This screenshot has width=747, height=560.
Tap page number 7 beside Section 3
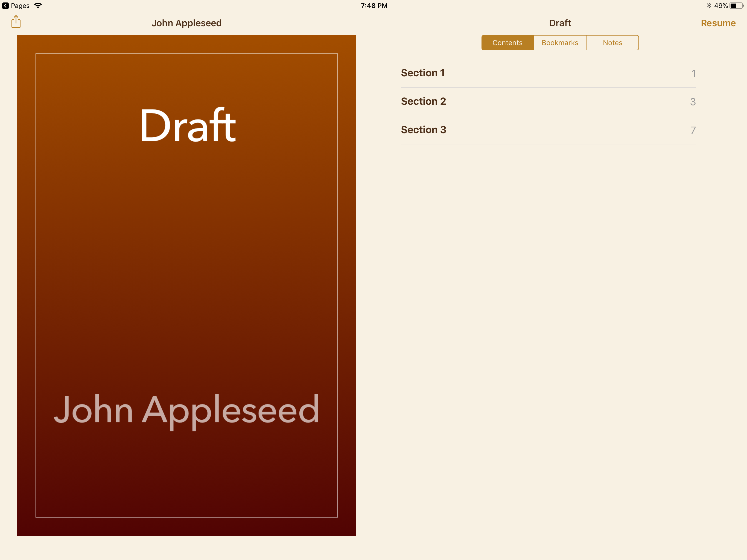693,130
